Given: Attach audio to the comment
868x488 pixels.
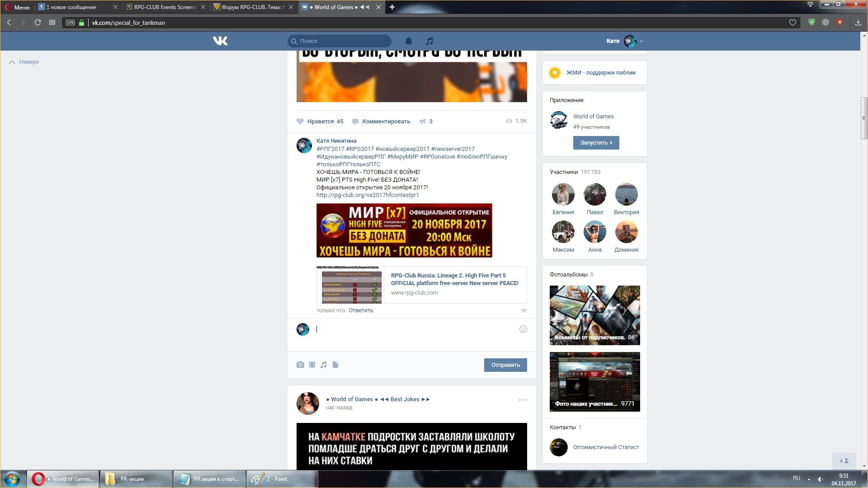Looking at the screenshot, I should click(324, 365).
